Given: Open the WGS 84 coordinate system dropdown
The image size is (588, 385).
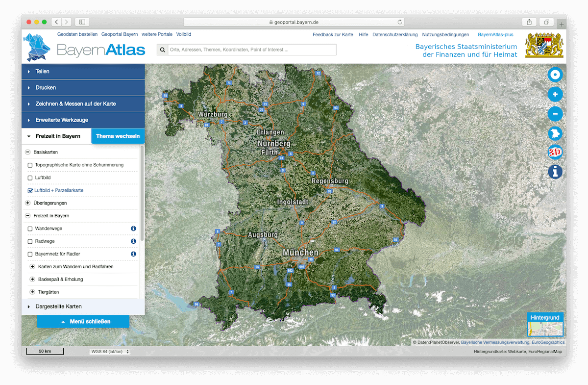Looking at the screenshot, I should click(x=110, y=352).
